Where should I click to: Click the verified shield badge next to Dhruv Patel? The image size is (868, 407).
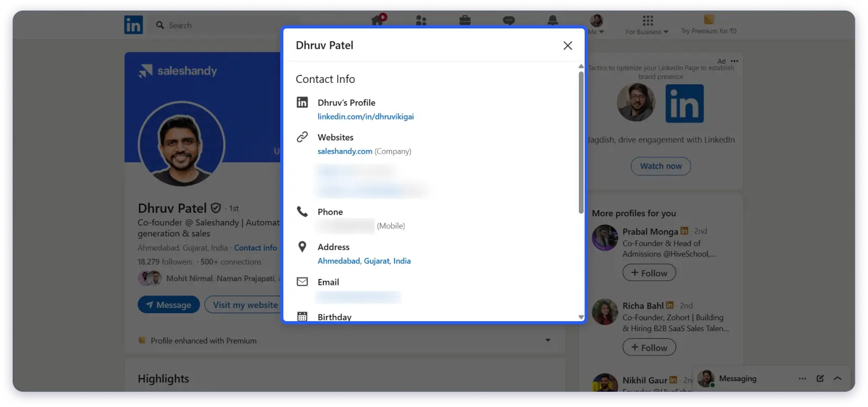point(216,208)
